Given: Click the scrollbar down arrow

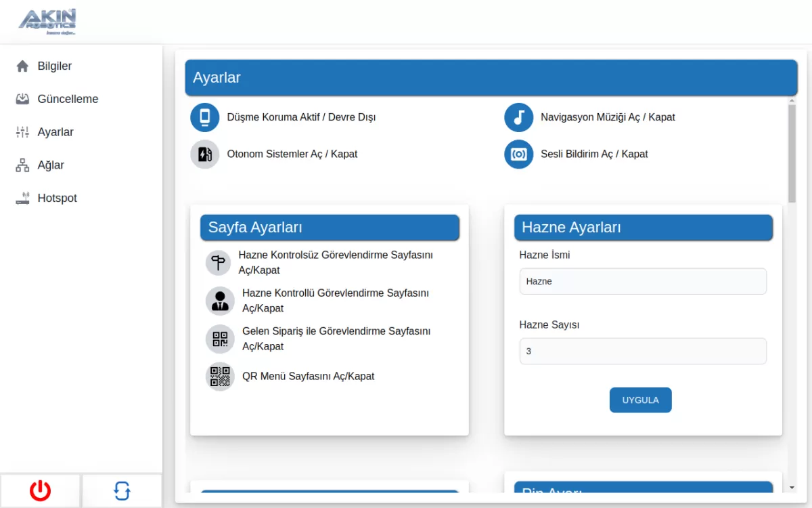Looking at the screenshot, I should (792, 487).
